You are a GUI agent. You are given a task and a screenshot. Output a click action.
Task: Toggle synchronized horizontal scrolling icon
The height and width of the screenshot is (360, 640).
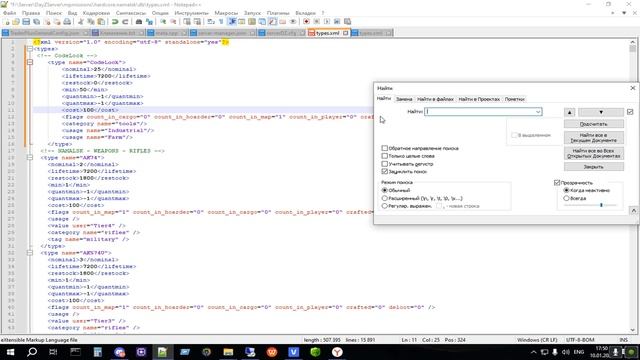(x=197, y=22)
